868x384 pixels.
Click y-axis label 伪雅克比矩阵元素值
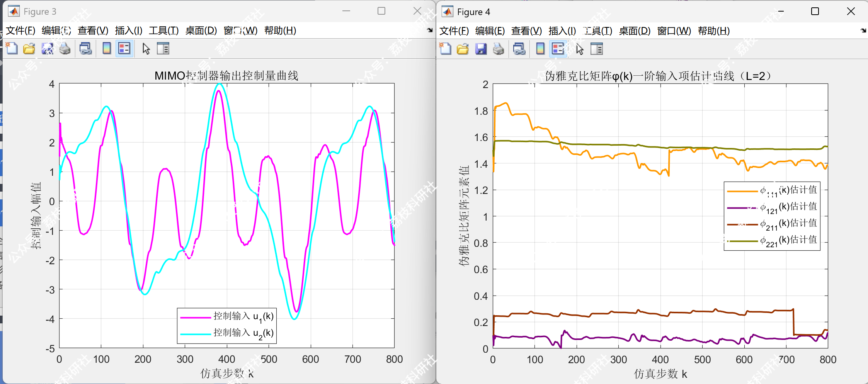tap(464, 216)
